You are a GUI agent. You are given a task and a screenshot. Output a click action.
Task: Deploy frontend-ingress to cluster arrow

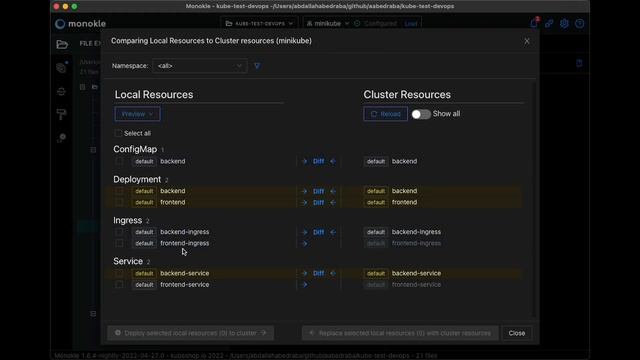304,244
